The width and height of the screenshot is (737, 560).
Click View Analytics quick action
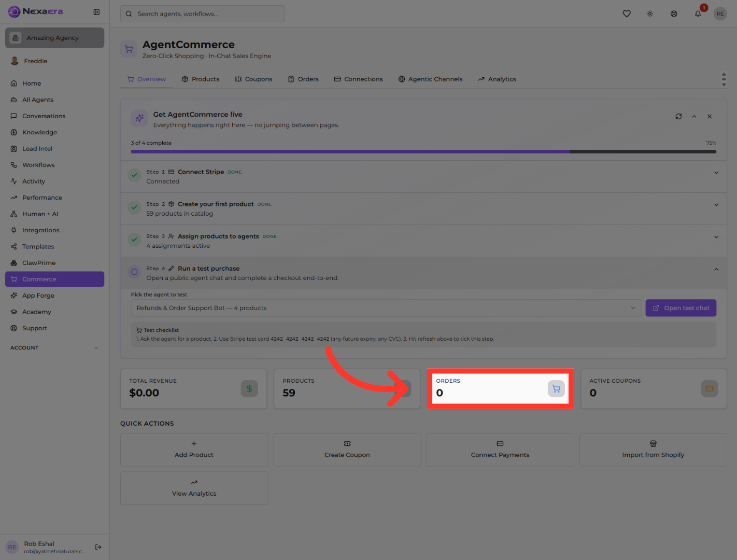click(194, 488)
